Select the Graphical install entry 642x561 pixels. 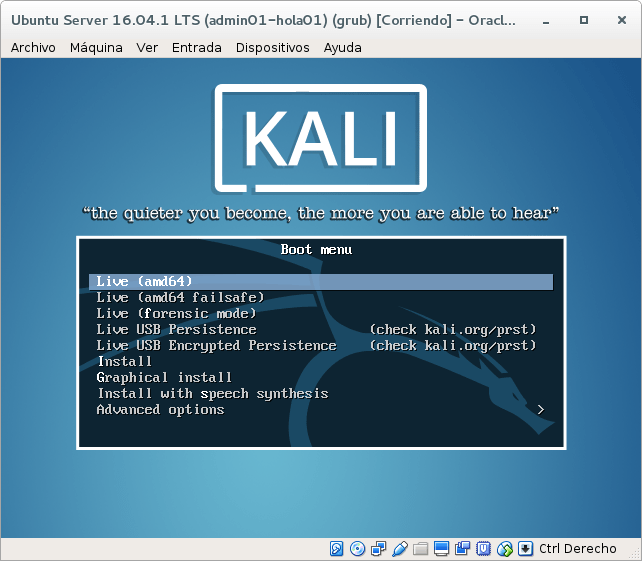pyautogui.click(x=321, y=378)
